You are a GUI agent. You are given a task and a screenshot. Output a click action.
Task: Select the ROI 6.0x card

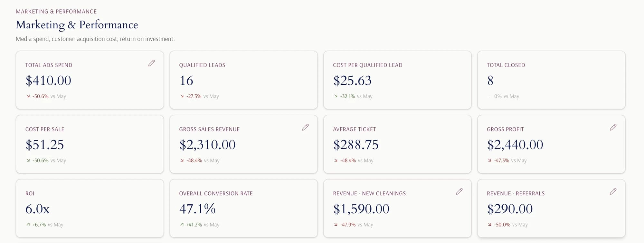[x=90, y=208]
